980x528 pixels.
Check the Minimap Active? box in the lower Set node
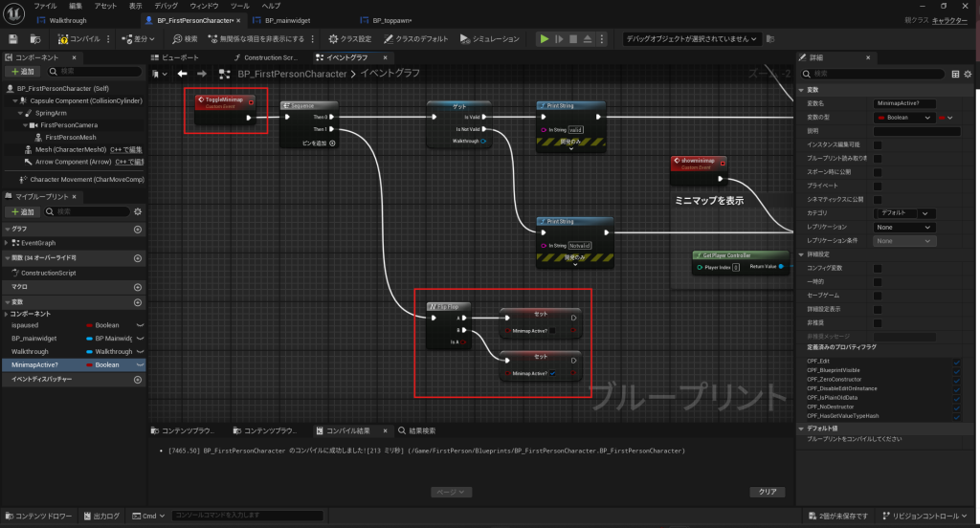point(553,374)
